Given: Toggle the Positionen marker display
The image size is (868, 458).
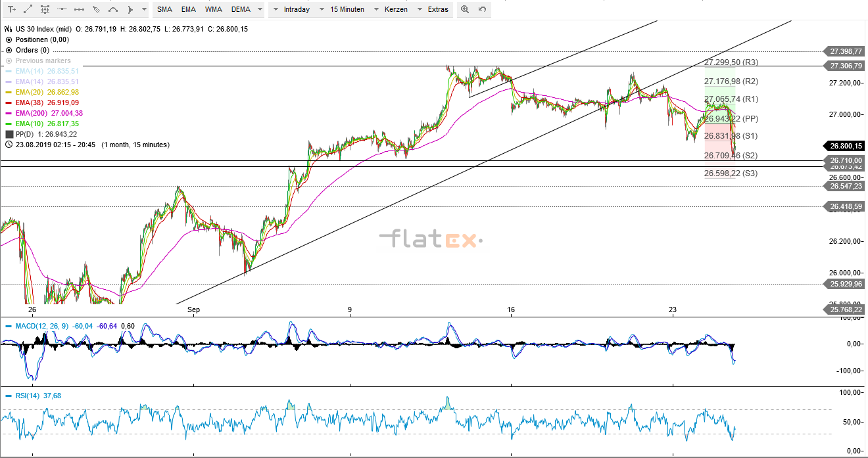Looking at the screenshot, I should tap(9, 39).
